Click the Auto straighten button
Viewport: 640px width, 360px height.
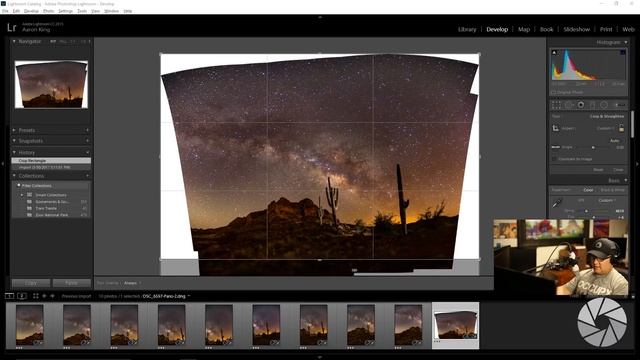click(x=614, y=140)
